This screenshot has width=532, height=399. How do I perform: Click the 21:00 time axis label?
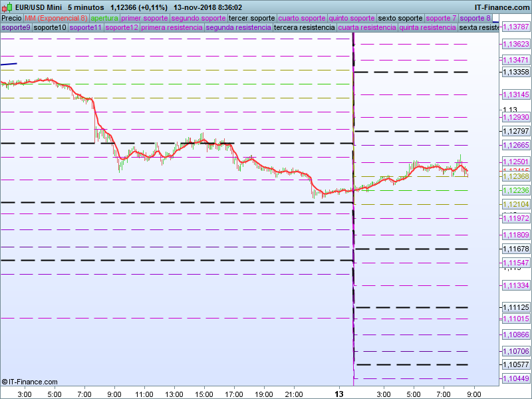(294, 394)
